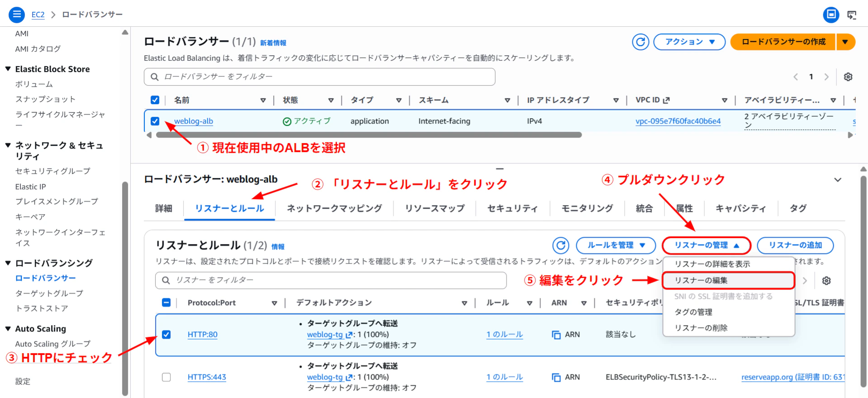Open the HTTPS:443 listener link
The height and width of the screenshot is (398, 868).
pos(207,377)
